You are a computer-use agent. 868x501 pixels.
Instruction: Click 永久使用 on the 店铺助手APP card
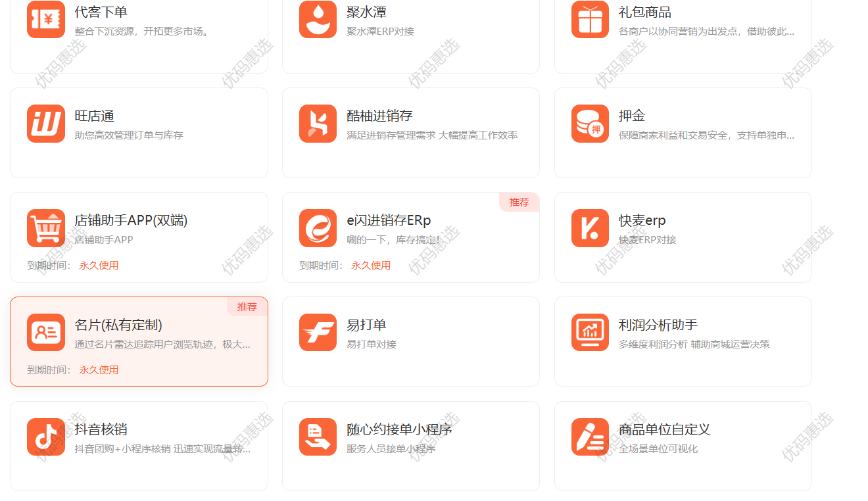click(99, 266)
